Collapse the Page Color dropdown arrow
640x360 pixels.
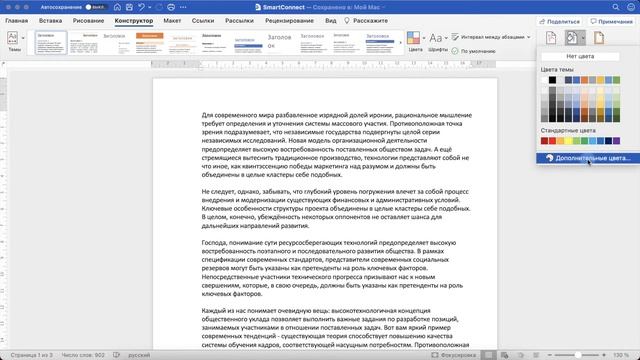click(583, 38)
